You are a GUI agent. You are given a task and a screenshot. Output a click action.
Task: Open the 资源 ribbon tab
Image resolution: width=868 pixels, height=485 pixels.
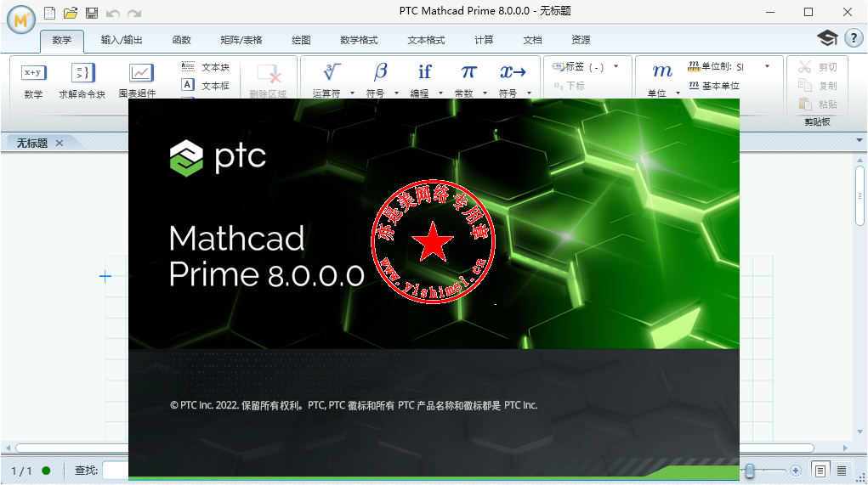[x=582, y=40]
